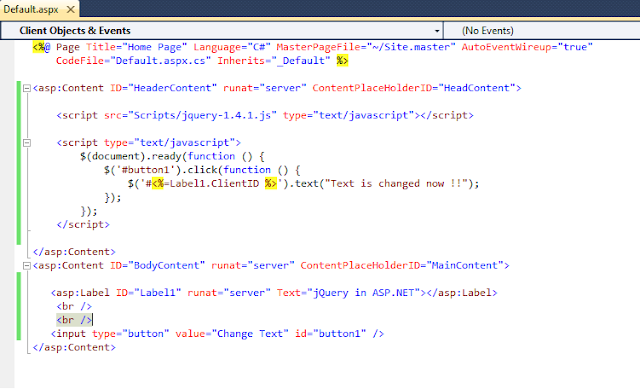The image size is (640, 389).
Task: Click the closing </script> tag
Action: (83, 225)
